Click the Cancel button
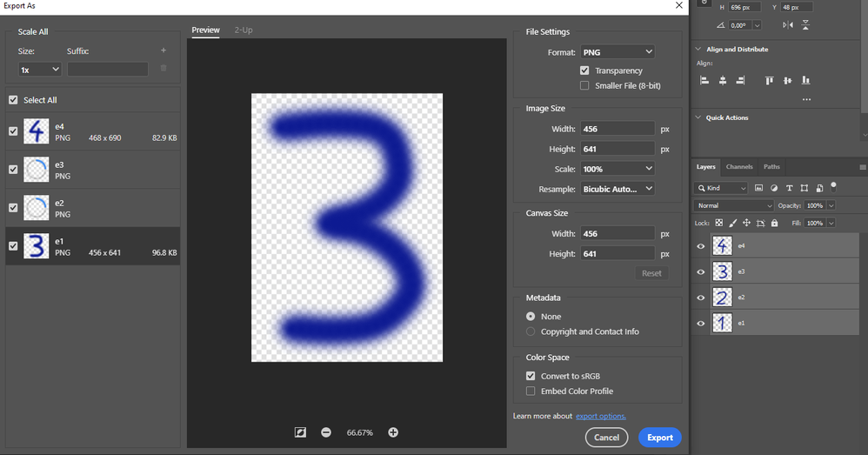Screen dimensions: 868x455 tap(607, 438)
